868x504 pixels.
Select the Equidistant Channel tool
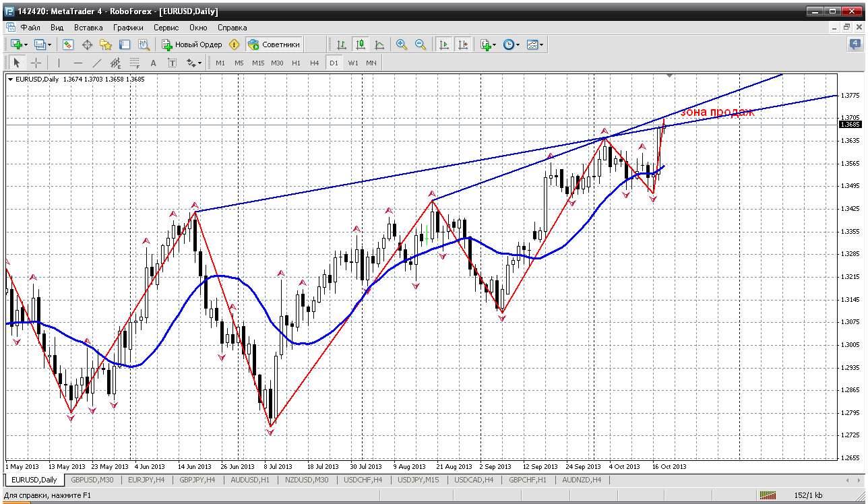116,63
